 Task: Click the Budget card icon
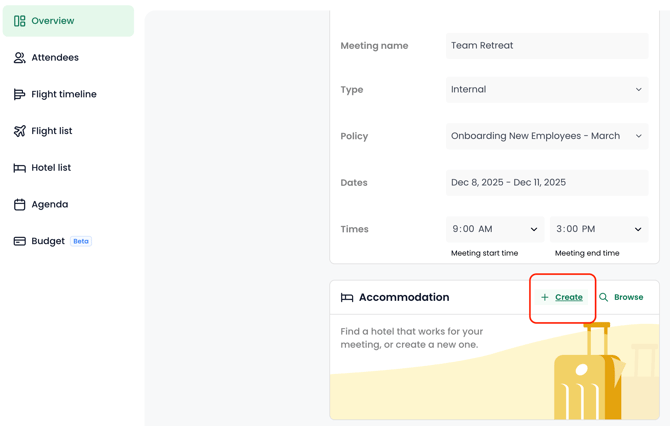click(x=19, y=241)
